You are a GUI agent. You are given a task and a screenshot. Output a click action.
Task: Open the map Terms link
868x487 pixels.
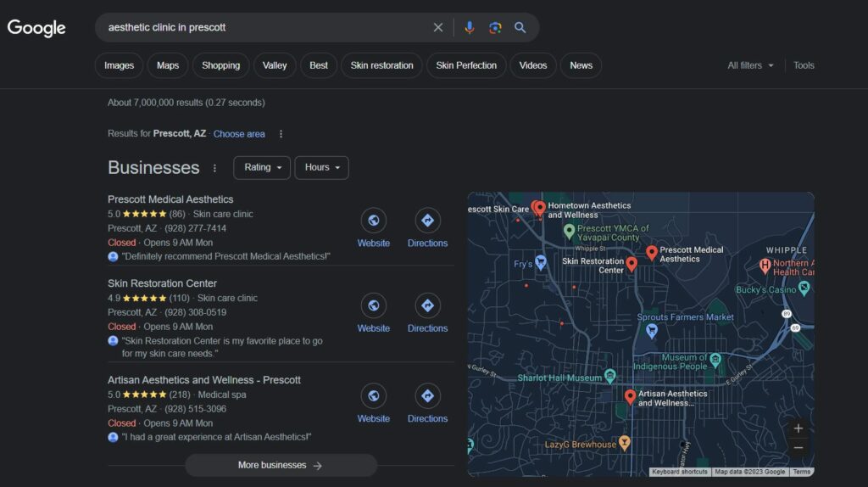[802, 472]
